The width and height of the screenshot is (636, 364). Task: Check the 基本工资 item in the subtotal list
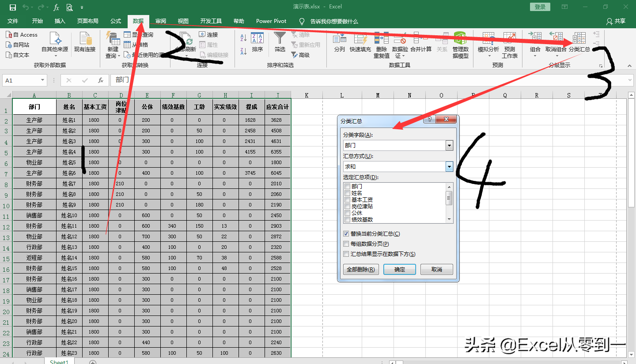347,200
